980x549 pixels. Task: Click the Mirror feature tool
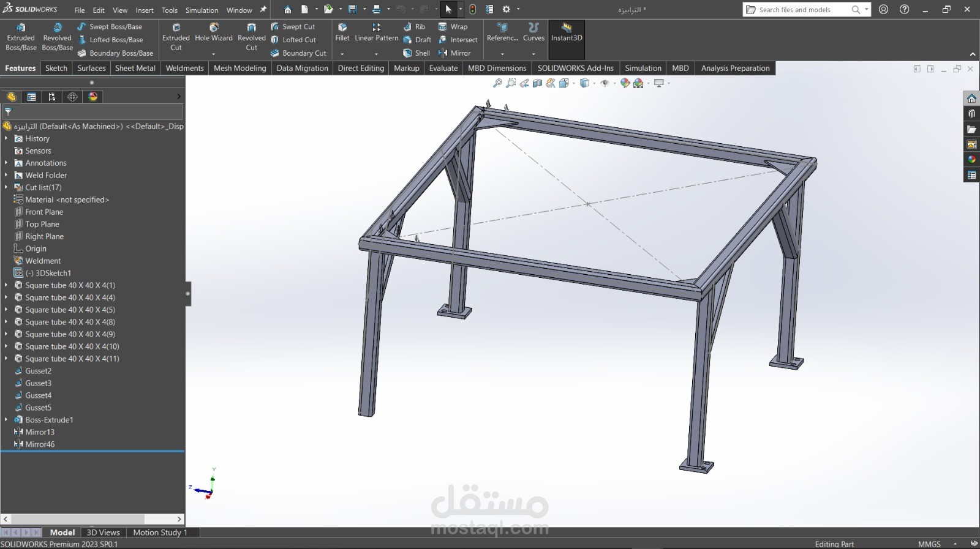454,53
